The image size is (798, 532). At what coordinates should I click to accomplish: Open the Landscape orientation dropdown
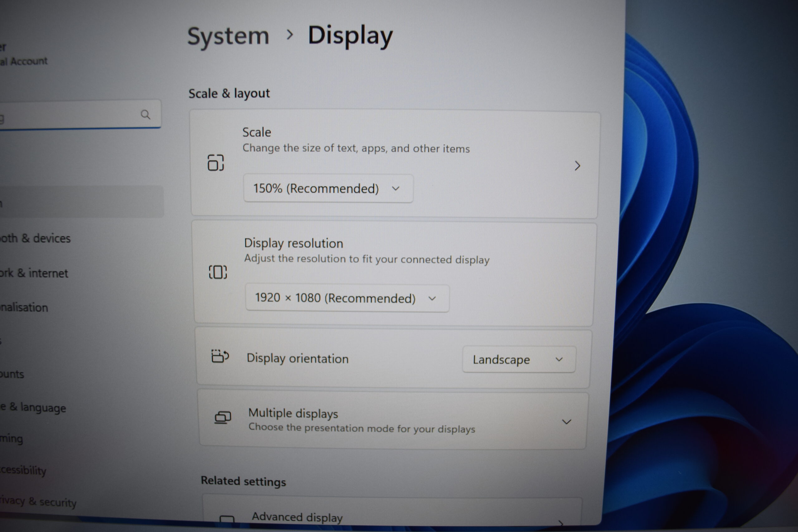point(519,360)
